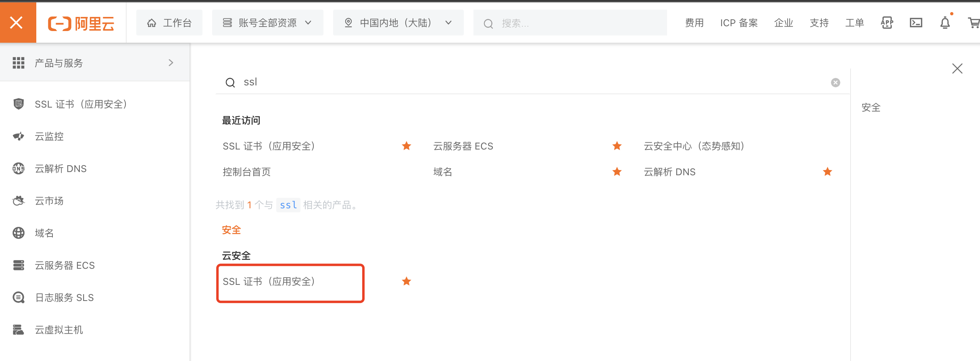Open the 企业 menu

pyautogui.click(x=784, y=23)
